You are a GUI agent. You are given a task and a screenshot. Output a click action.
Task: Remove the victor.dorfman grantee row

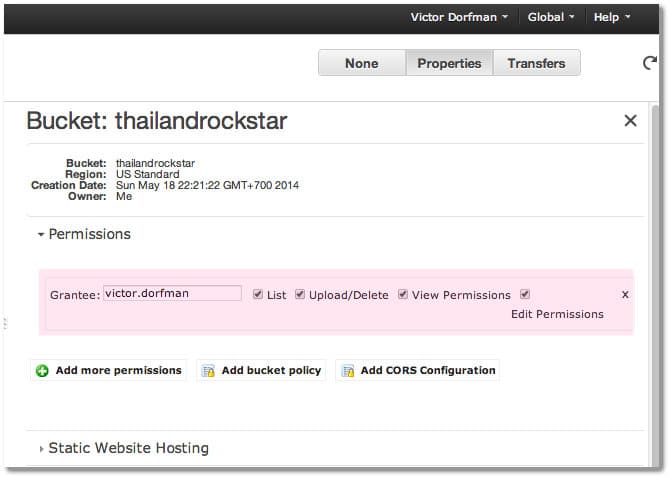click(625, 295)
